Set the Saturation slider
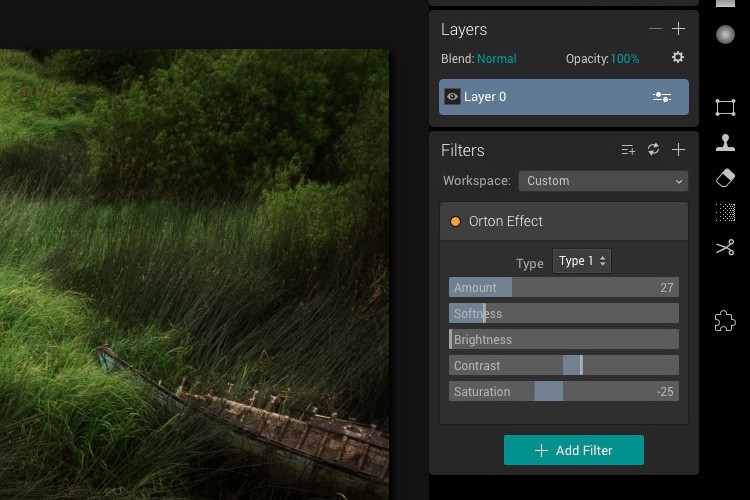This screenshot has height=500, width=750. (563, 391)
